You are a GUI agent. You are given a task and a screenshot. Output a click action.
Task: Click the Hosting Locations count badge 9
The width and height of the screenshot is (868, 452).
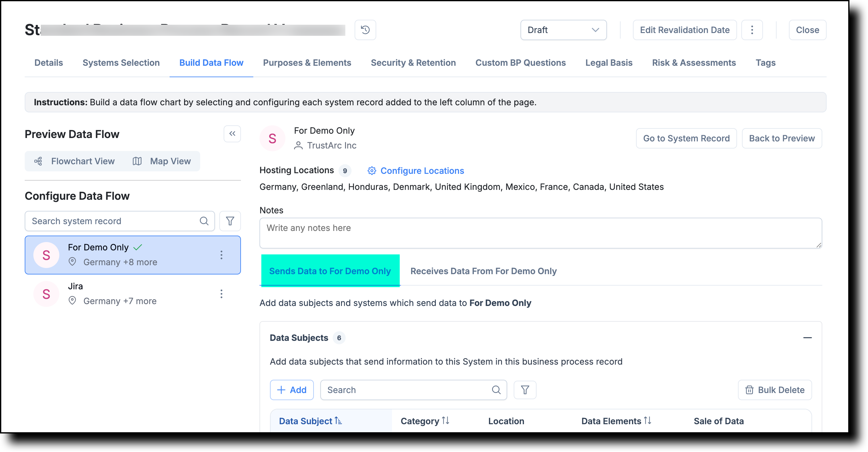point(345,171)
